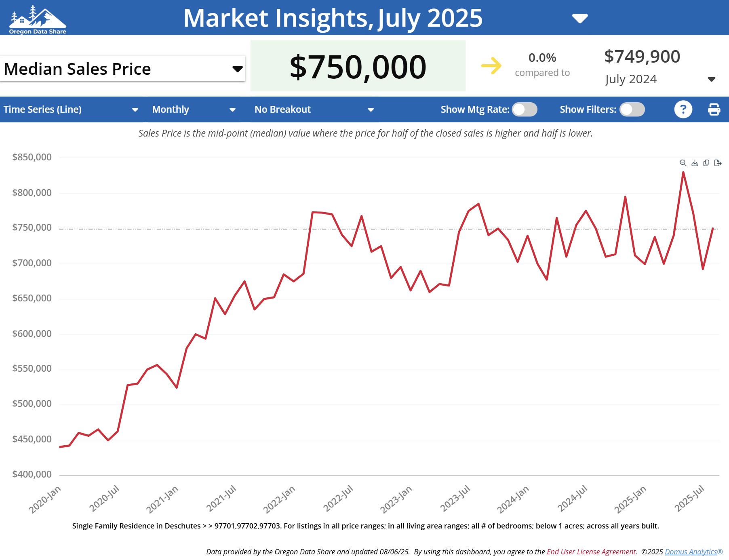Click the zoom-out magnifier icon above the chart
The width and height of the screenshot is (729, 560).
(x=683, y=163)
